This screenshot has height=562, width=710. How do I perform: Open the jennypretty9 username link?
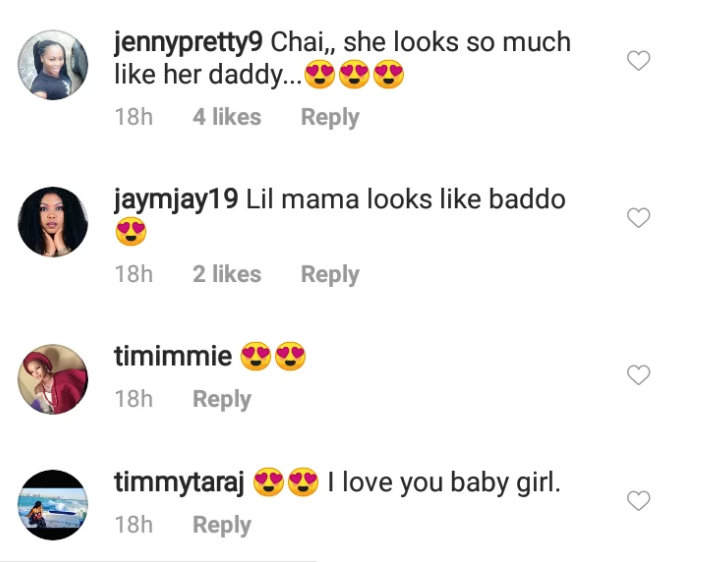(189, 43)
